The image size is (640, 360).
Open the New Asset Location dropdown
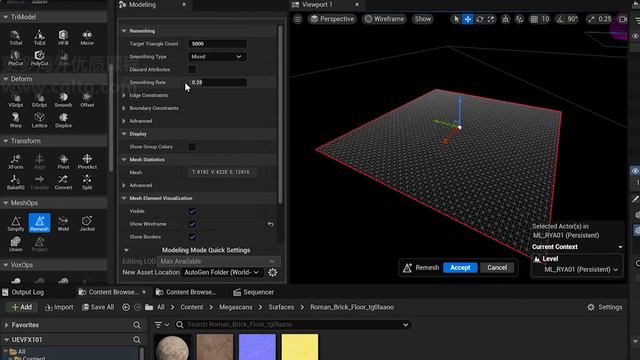(x=222, y=272)
